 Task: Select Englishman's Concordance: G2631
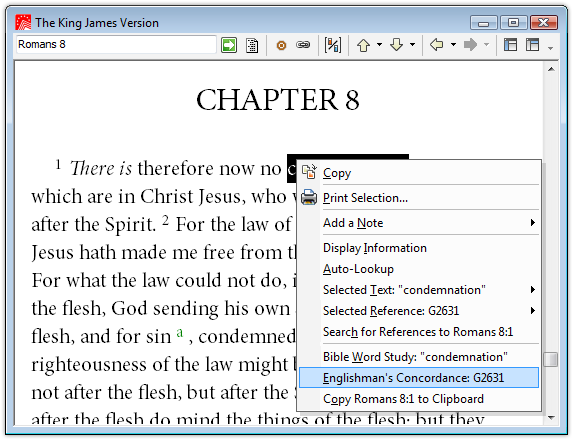click(x=419, y=378)
